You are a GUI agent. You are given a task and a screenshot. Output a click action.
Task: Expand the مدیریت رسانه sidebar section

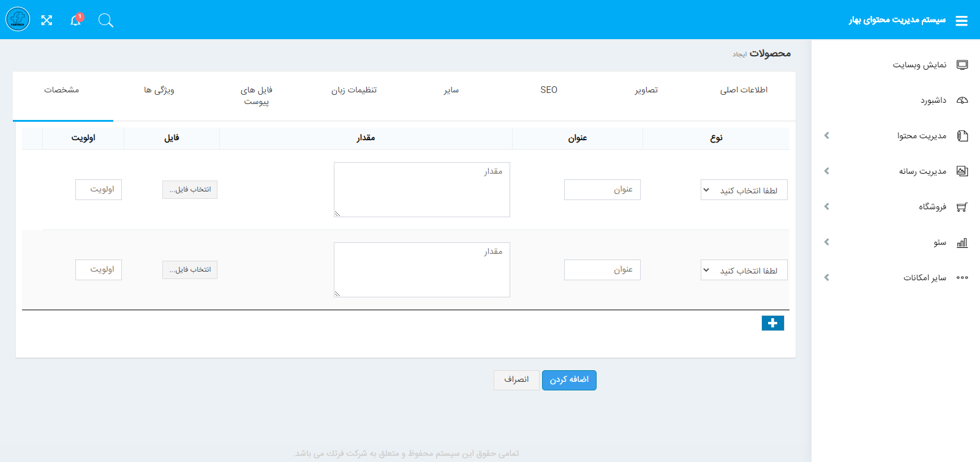point(922,171)
